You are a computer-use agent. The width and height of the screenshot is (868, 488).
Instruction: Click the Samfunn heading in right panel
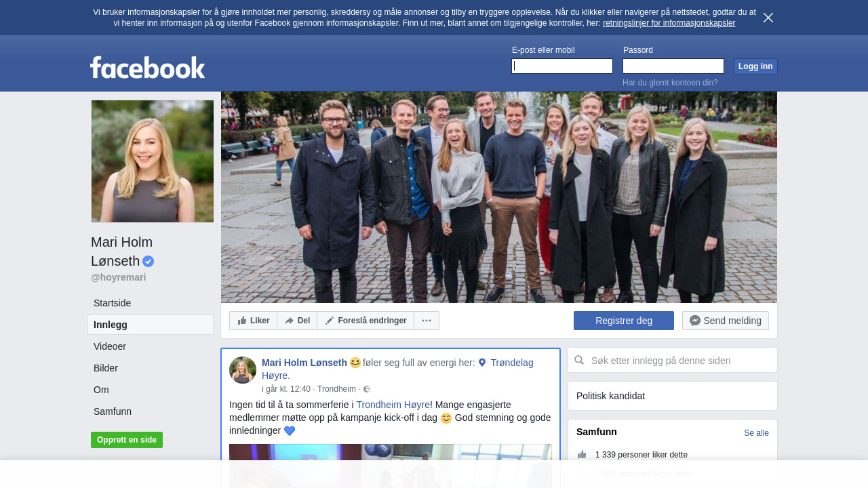click(597, 432)
